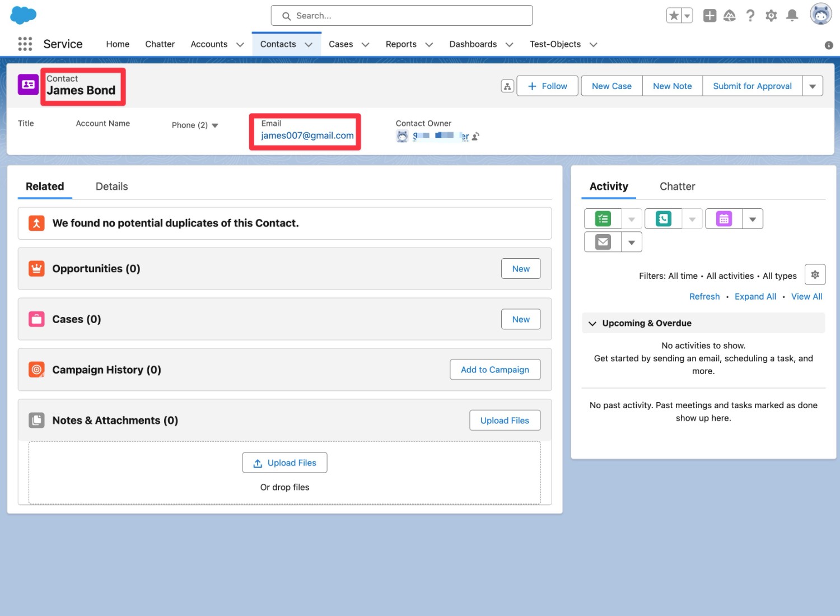Expand the favorites list dropdown arrow
840x616 pixels.
tap(687, 16)
